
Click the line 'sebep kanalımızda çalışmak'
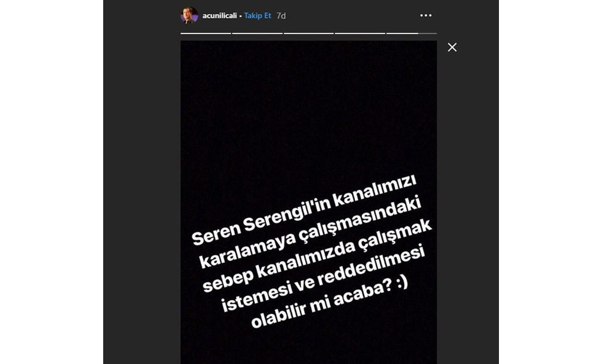point(317,255)
